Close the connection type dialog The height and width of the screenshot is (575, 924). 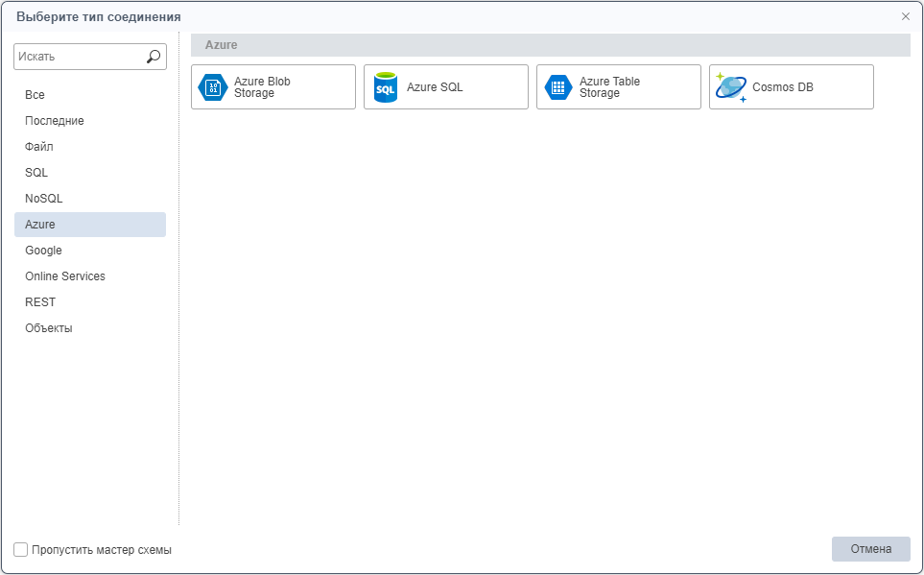pyautogui.click(x=905, y=16)
